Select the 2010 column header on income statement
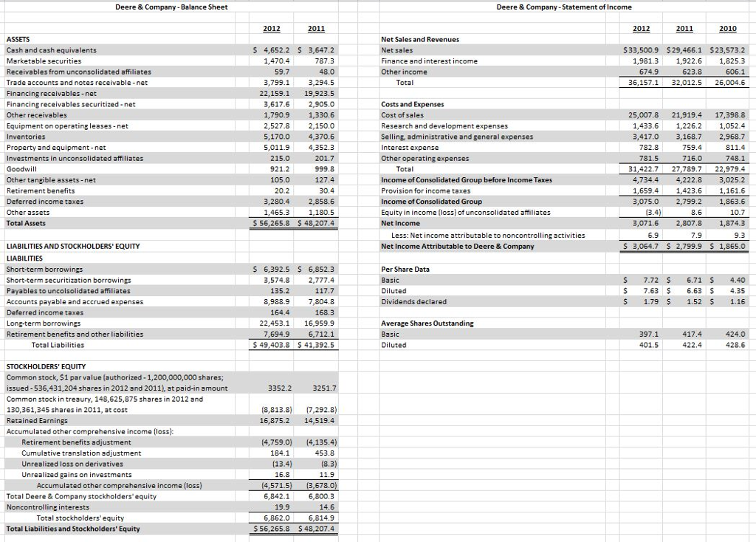Image resolution: width=756 pixels, height=542 pixels. pos(728,28)
